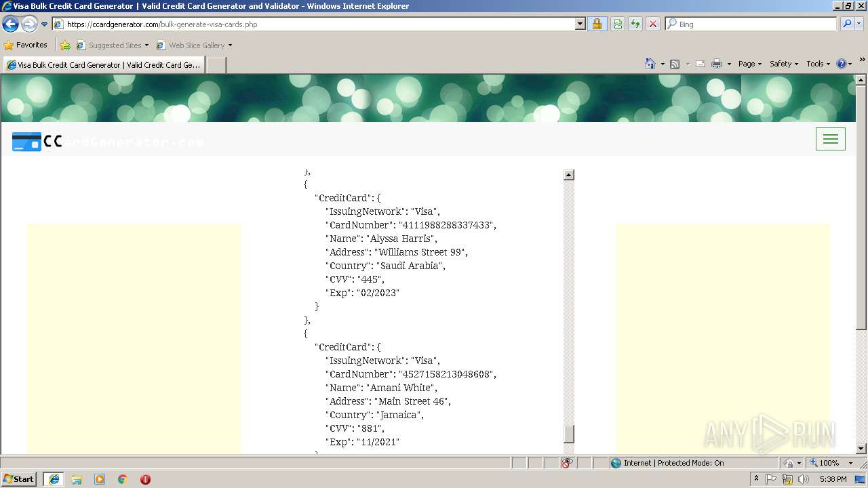
Task: Click the name Amani White
Action: (x=400, y=388)
